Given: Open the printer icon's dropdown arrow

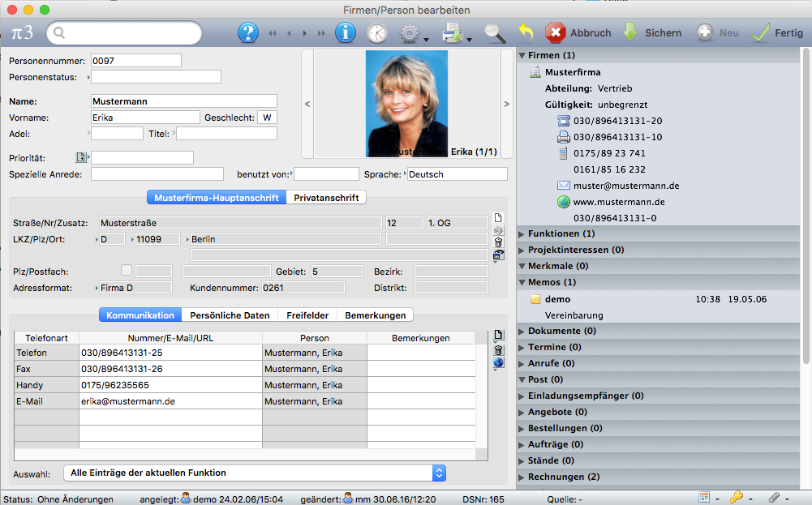Looking at the screenshot, I should coord(469,40).
